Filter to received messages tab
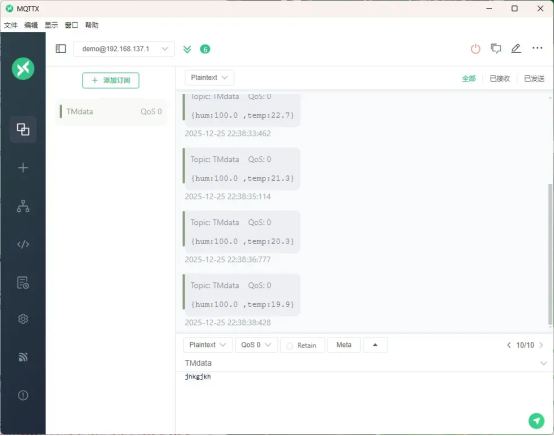This screenshot has width=554, height=436. [500, 78]
